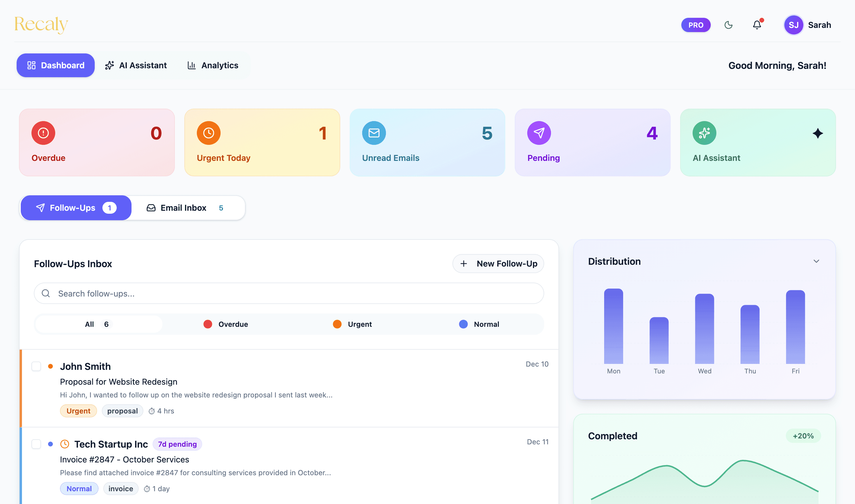Click the purple Pending paper plane icon
The height and width of the screenshot is (504, 855).
pos(539,133)
